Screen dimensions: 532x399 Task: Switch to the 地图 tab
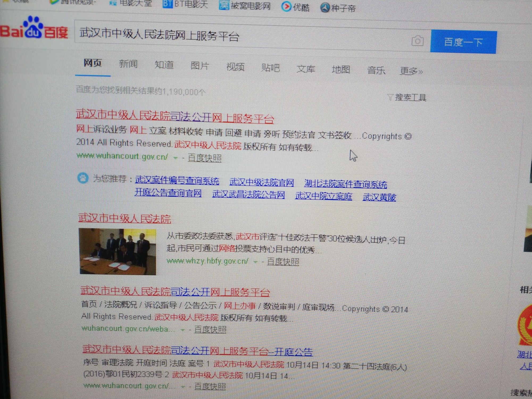point(341,70)
